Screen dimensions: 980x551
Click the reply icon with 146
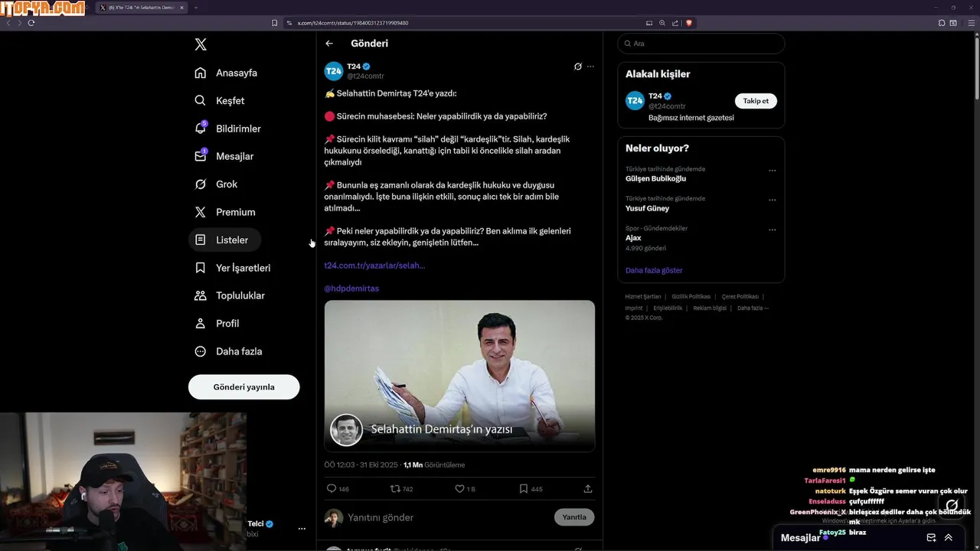332,488
